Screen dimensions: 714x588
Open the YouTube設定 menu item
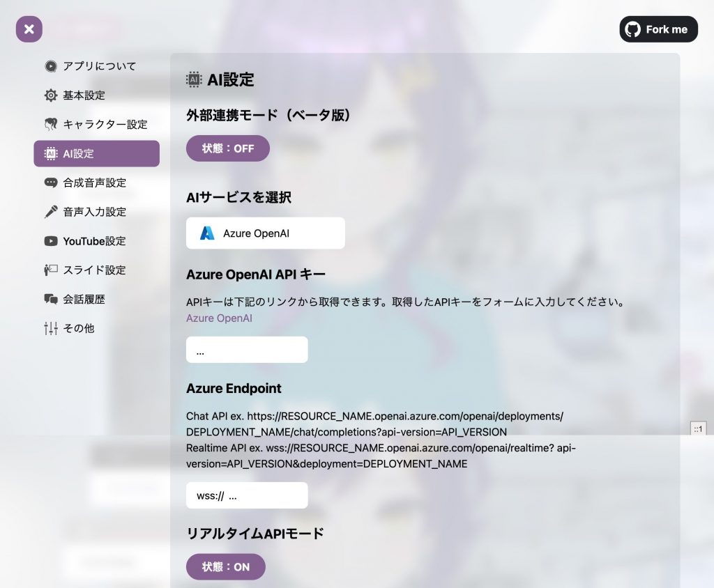pos(96,241)
